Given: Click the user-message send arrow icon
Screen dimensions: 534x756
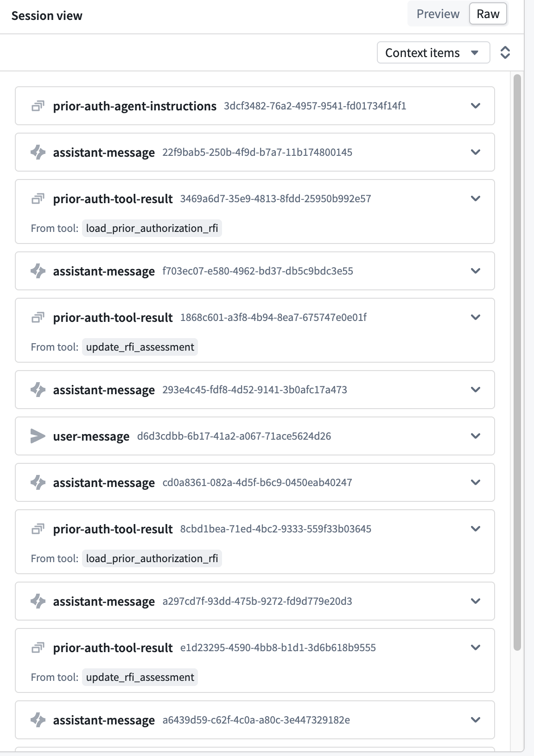Looking at the screenshot, I should [x=38, y=436].
